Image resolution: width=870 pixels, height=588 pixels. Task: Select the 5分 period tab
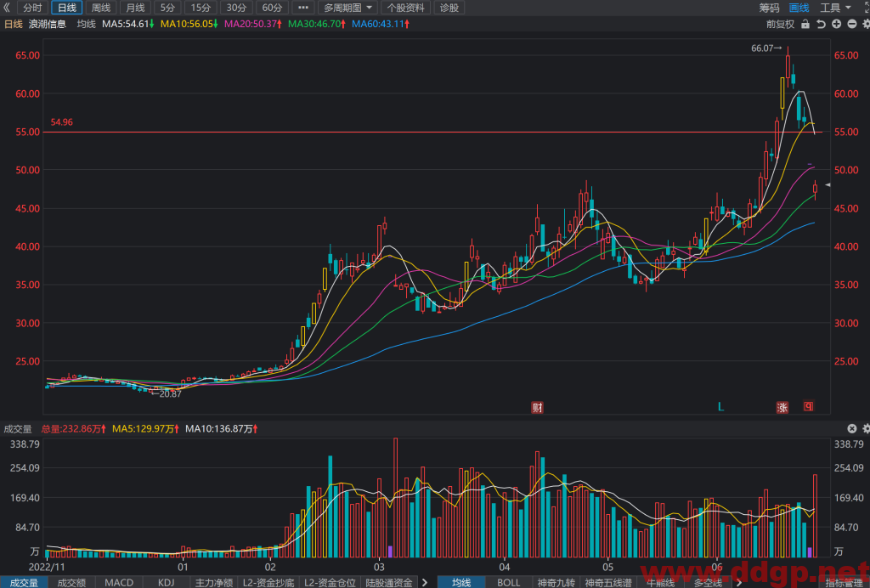pyautogui.click(x=167, y=8)
